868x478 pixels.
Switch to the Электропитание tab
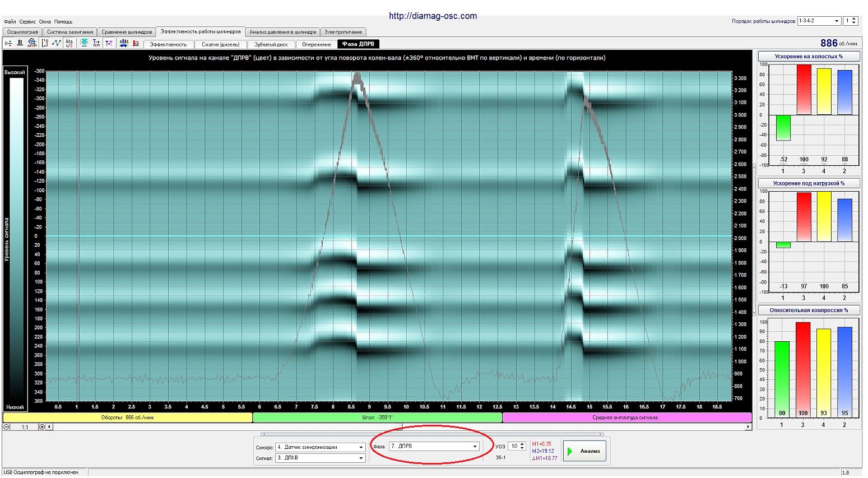343,32
